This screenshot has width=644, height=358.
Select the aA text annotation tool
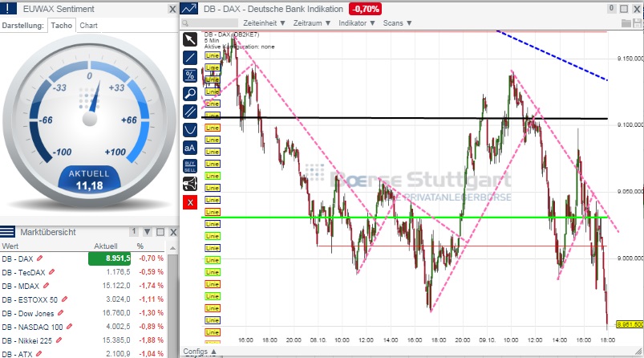[190, 148]
